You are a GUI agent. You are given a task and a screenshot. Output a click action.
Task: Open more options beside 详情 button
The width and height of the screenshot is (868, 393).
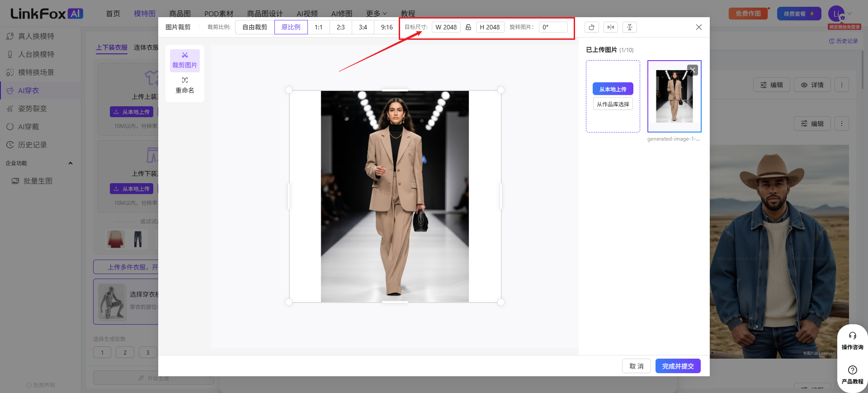click(x=842, y=85)
